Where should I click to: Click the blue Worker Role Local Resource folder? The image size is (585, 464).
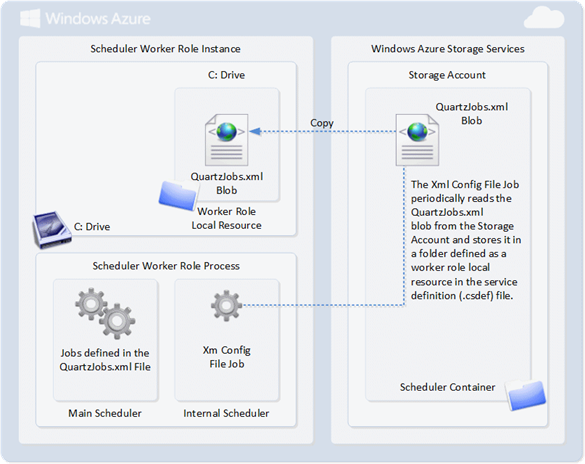(x=178, y=195)
